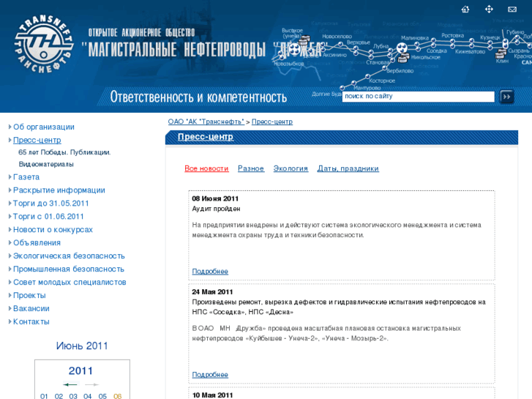Expand arrow beside 'Новости о конкурсах'
The height and width of the screenshot is (399, 532).
10,230
